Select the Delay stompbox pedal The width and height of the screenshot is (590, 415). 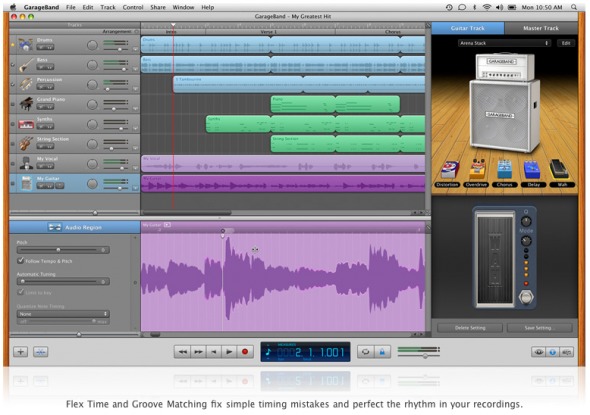pyautogui.click(x=532, y=170)
